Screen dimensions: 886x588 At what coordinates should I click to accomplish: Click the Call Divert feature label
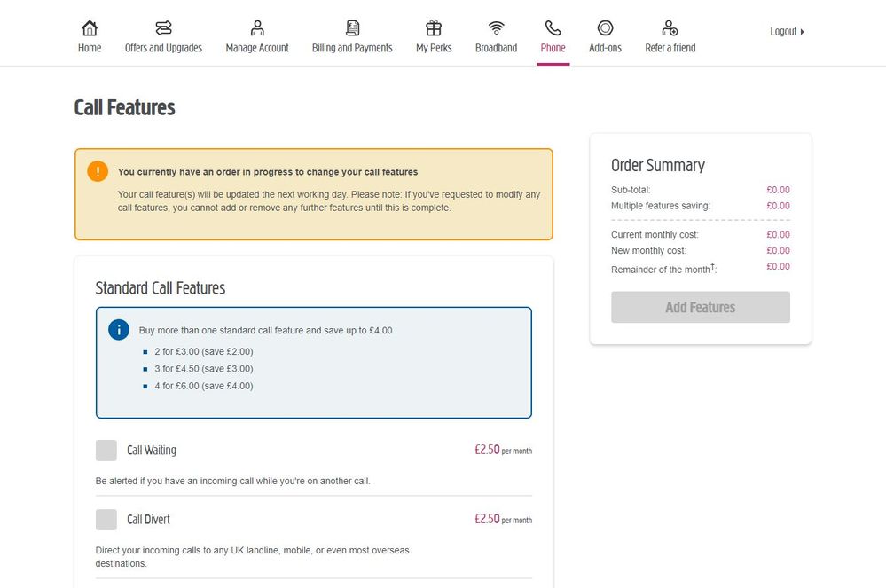click(148, 520)
